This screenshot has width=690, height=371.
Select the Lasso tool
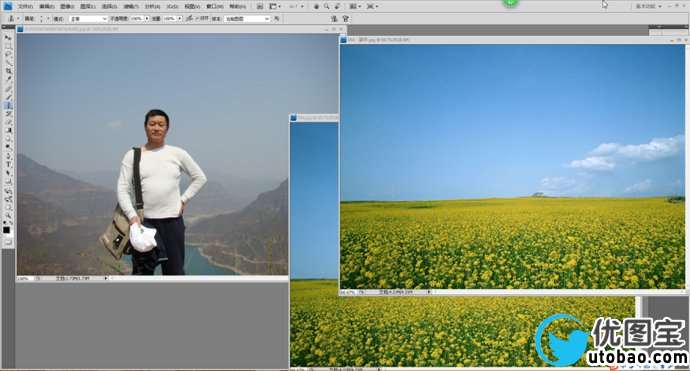7,55
